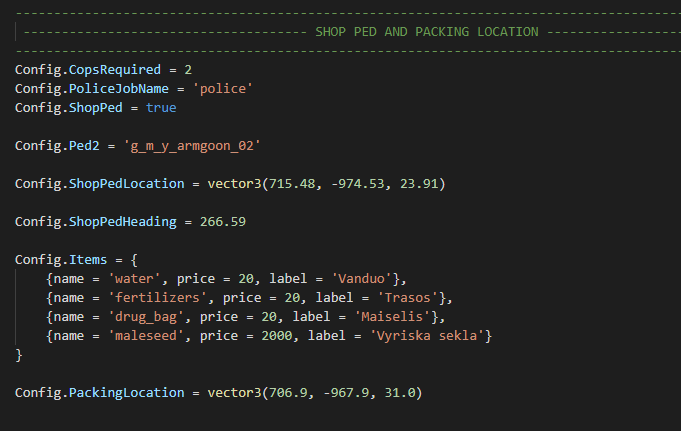Click the CopsRequired value 2
The height and width of the screenshot is (431, 681).
coord(188,70)
